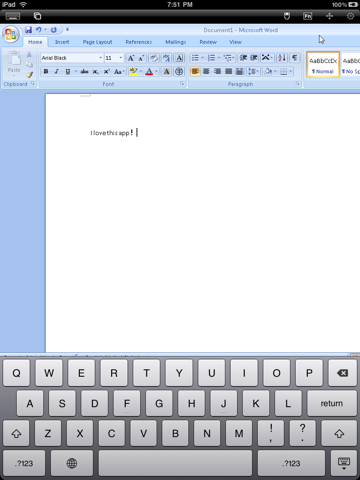The image size is (360, 480).
Task: Copy selection using the Copy icon
Action: coord(29,64)
